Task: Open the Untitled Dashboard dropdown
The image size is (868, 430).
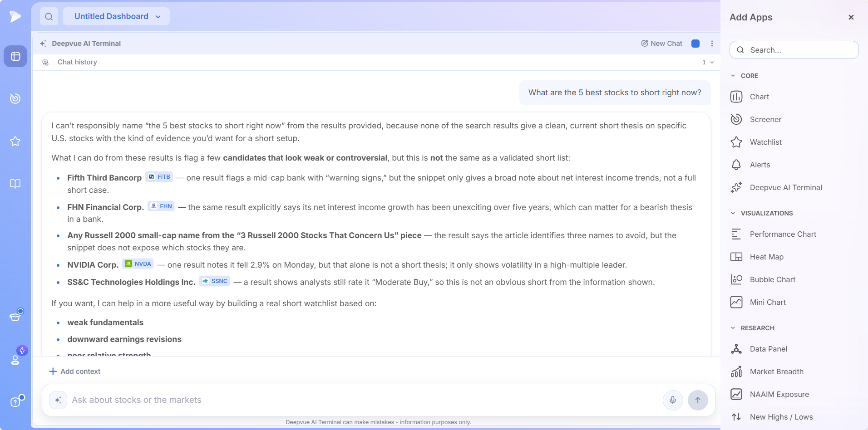Action: 116,16
